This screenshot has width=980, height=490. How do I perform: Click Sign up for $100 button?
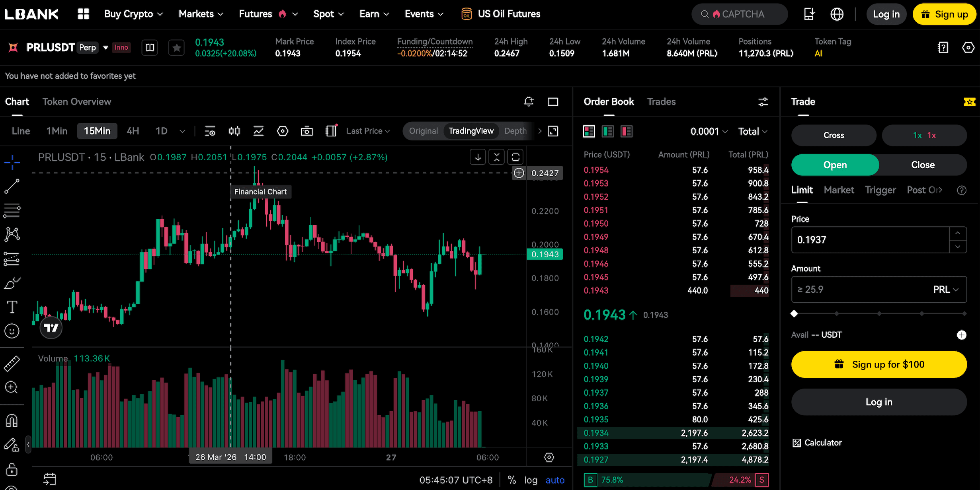[x=879, y=364]
